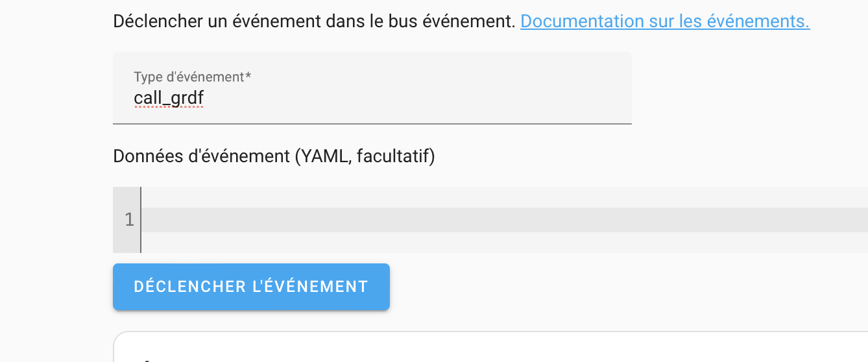
Task: Click the Type d'événement input field
Action: coord(372,88)
